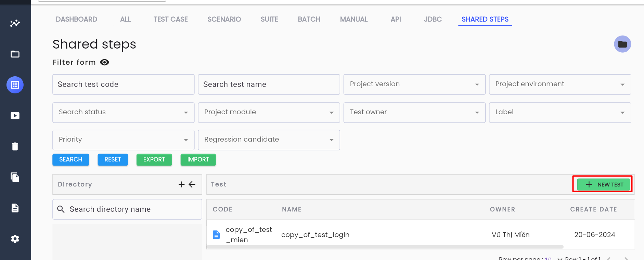The width and height of the screenshot is (644, 260).
Task: Click the horizontal scrollbar under test table
Action: 385,247
